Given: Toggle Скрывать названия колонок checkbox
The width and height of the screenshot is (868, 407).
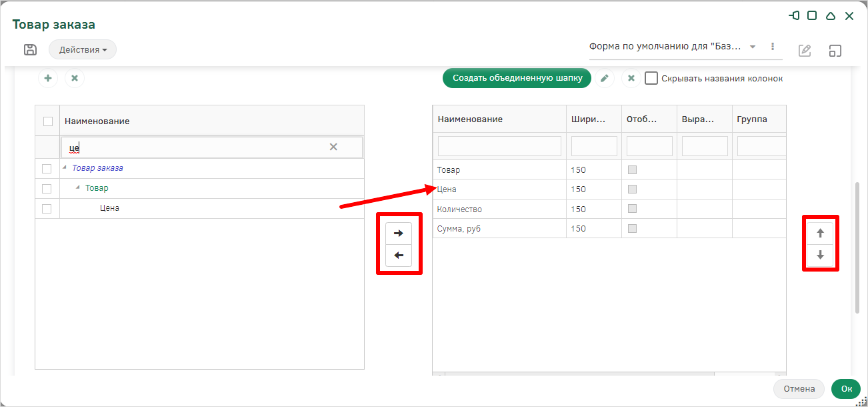Looking at the screenshot, I should tap(651, 78).
